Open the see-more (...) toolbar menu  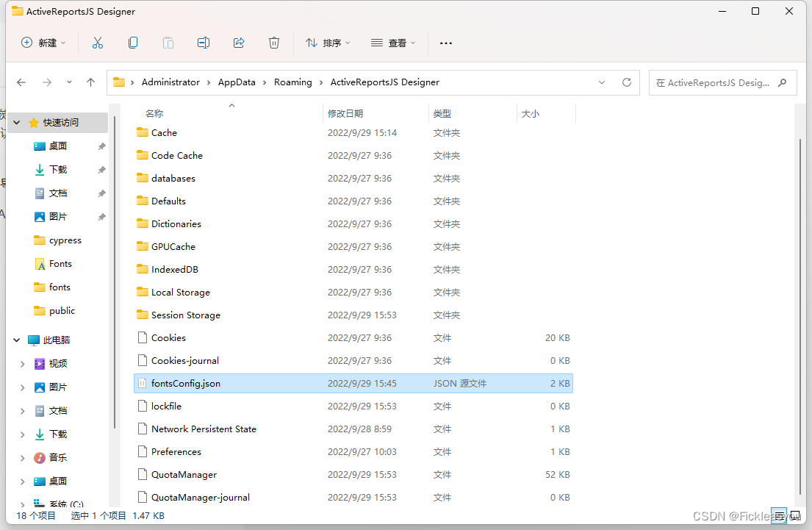coord(445,43)
